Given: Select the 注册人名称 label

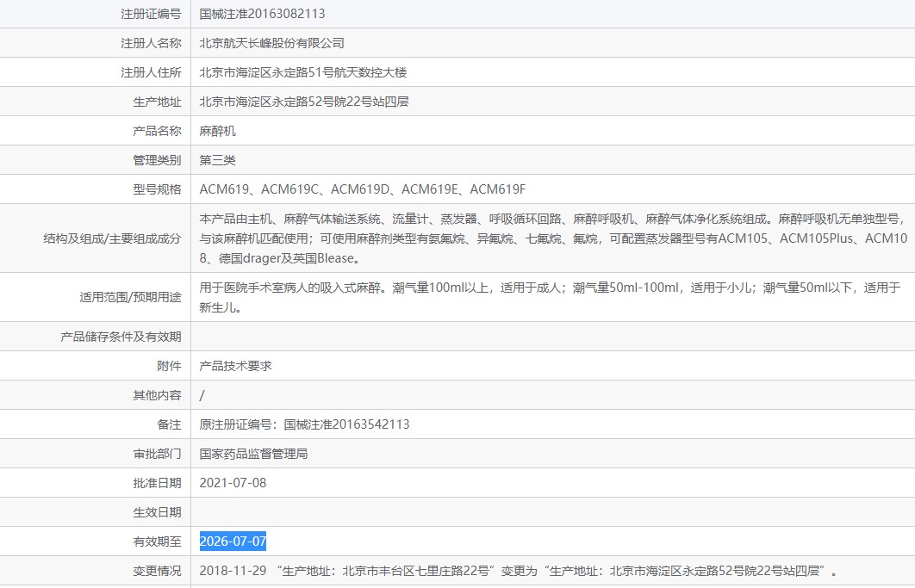Looking at the screenshot, I should pyautogui.click(x=151, y=43).
